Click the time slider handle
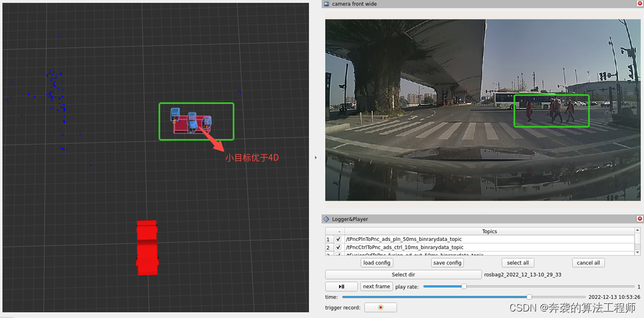The width and height of the screenshot is (644, 318). (529, 297)
